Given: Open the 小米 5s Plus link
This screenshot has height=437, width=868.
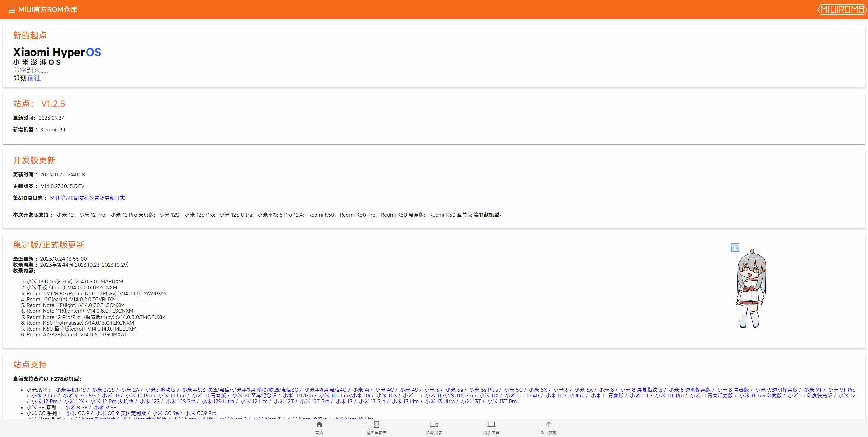Looking at the screenshot, I should pos(483,390).
